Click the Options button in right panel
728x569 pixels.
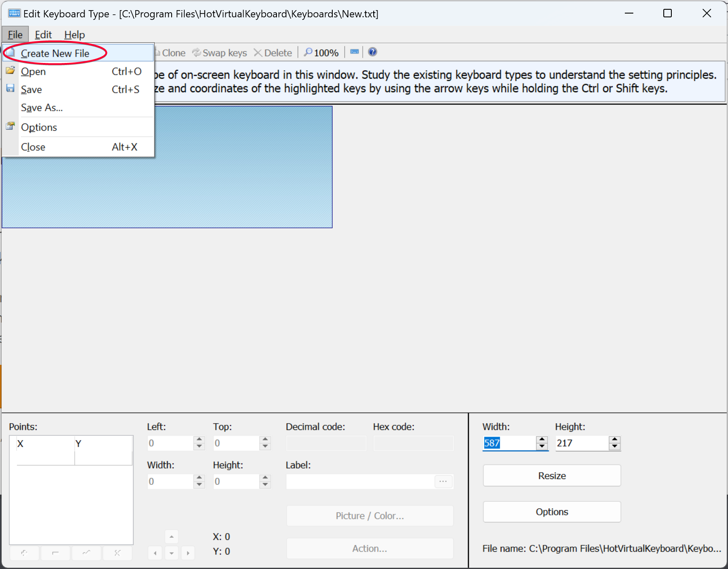(x=552, y=512)
